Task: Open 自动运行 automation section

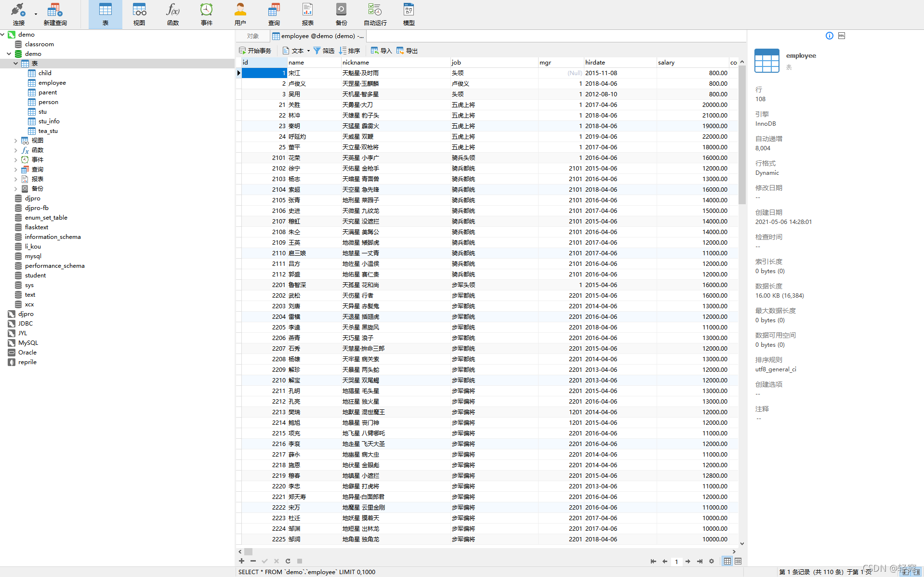Action: click(x=375, y=14)
